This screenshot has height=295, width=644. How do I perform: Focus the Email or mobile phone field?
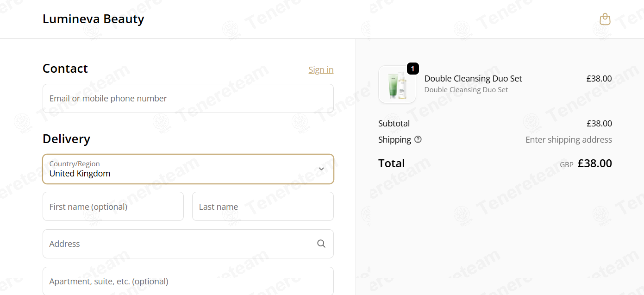click(x=188, y=98)
